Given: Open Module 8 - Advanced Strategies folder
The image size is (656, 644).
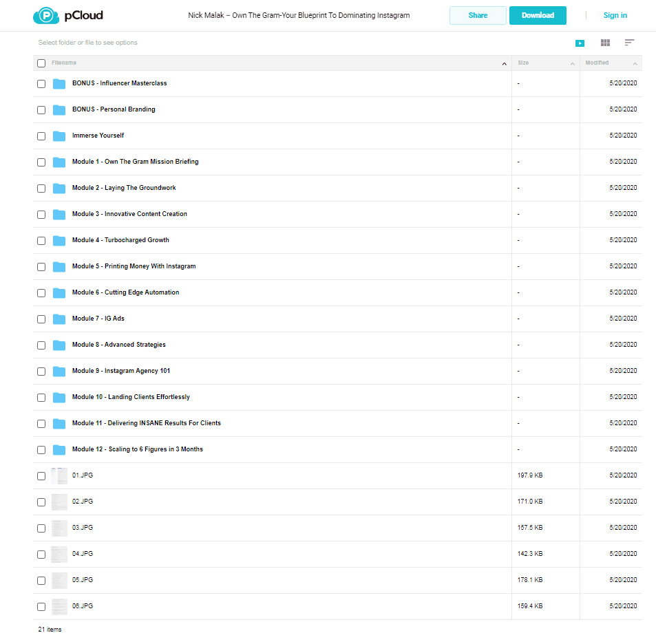Looking at the screenshot, I should point(119,345).
